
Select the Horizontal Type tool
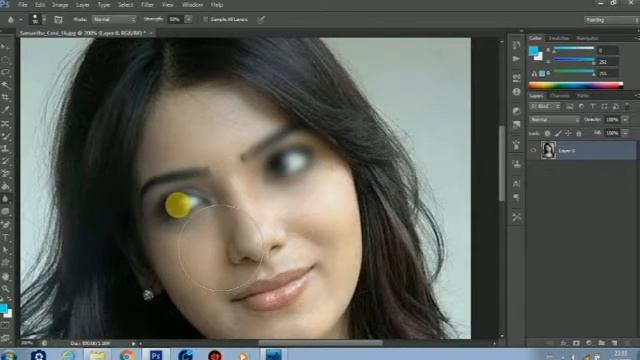pos(5,237)
